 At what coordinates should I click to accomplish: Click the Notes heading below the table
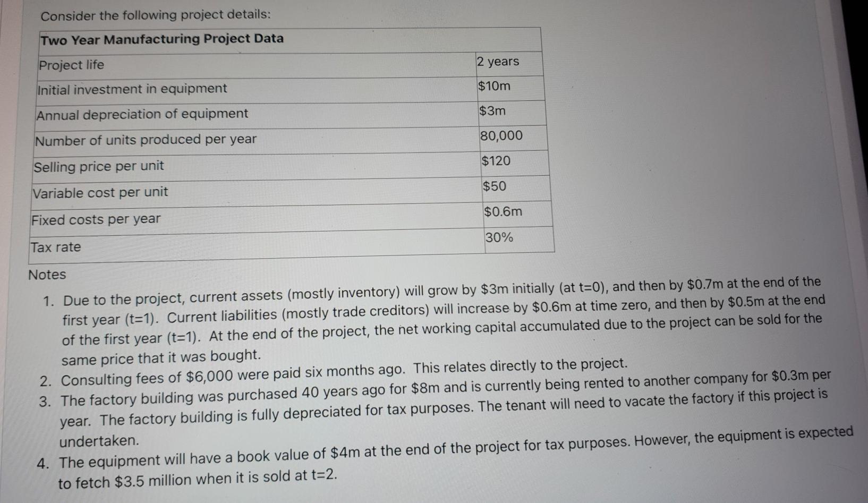pyautogui.click(x=47, y=275)
